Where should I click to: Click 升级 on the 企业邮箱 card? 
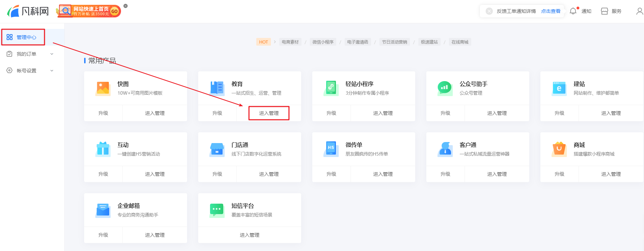click(x=103, y=235)
